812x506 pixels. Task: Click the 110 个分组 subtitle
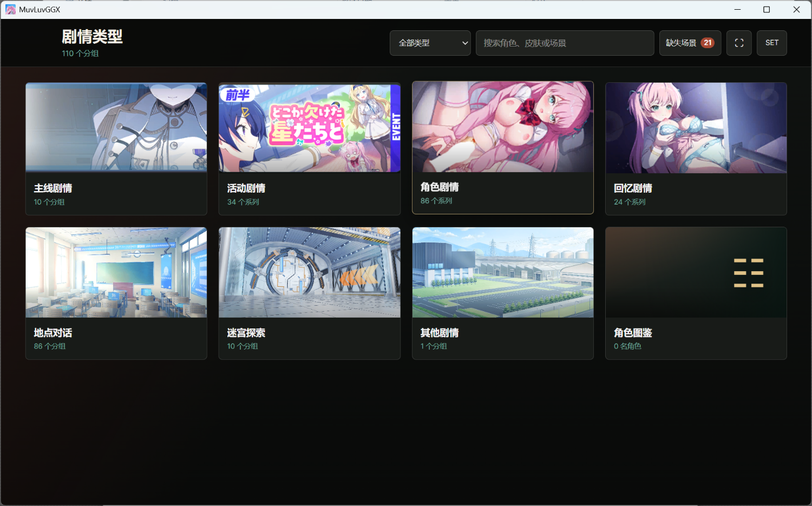[x=80, y=54]
